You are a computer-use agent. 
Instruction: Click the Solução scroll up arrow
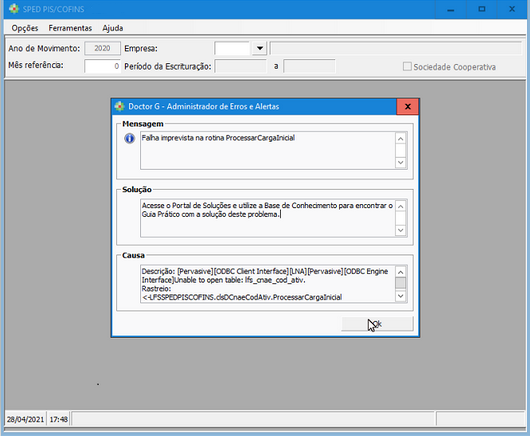coord(401,207)
